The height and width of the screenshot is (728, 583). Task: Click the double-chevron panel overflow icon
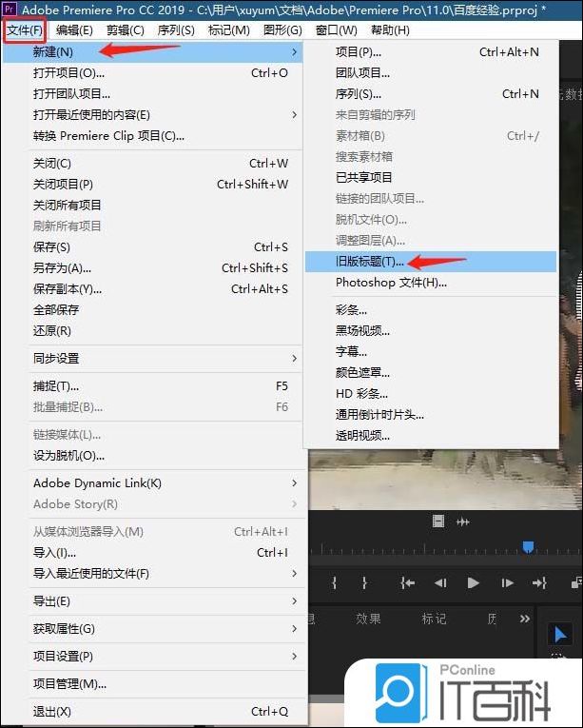coord(525,619)
